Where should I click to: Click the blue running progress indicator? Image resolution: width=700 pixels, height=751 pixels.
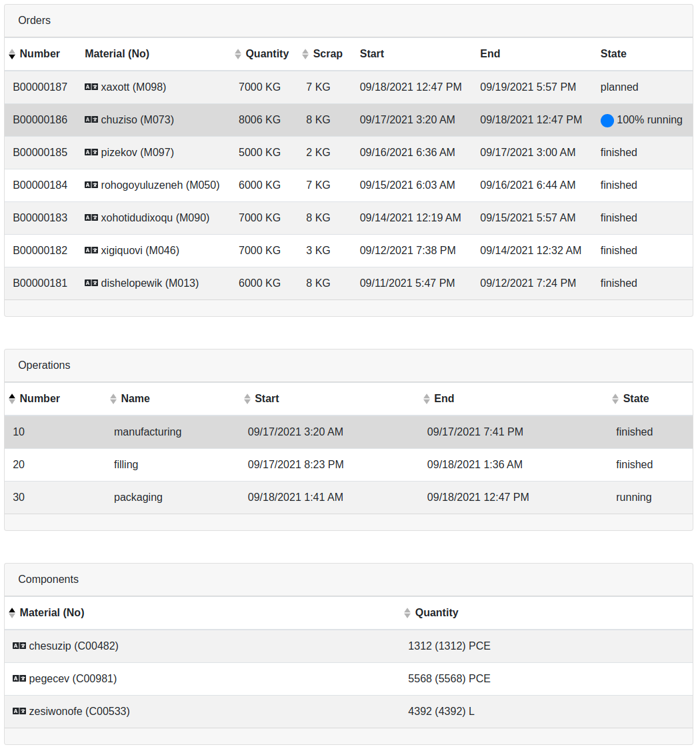[x=607, y=121]
